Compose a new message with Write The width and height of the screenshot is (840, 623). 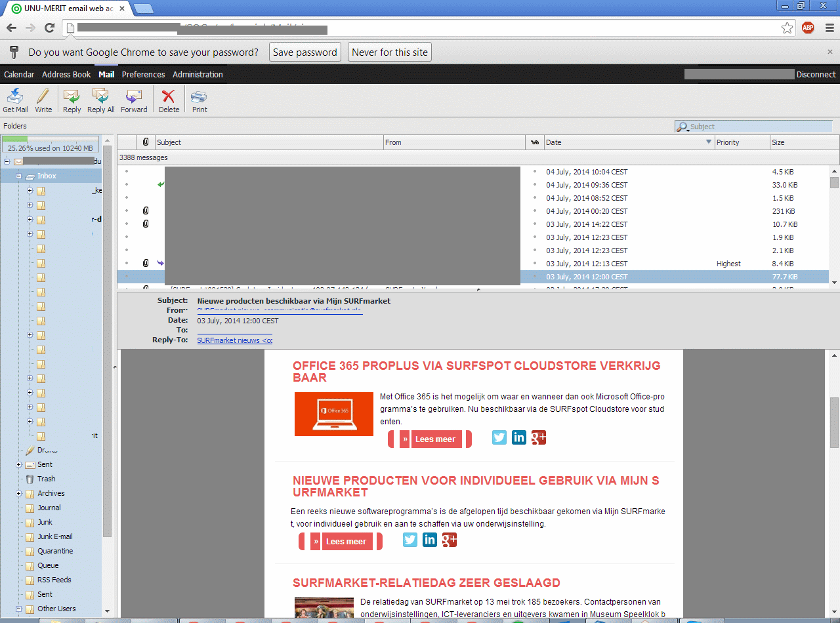(43, 100)
